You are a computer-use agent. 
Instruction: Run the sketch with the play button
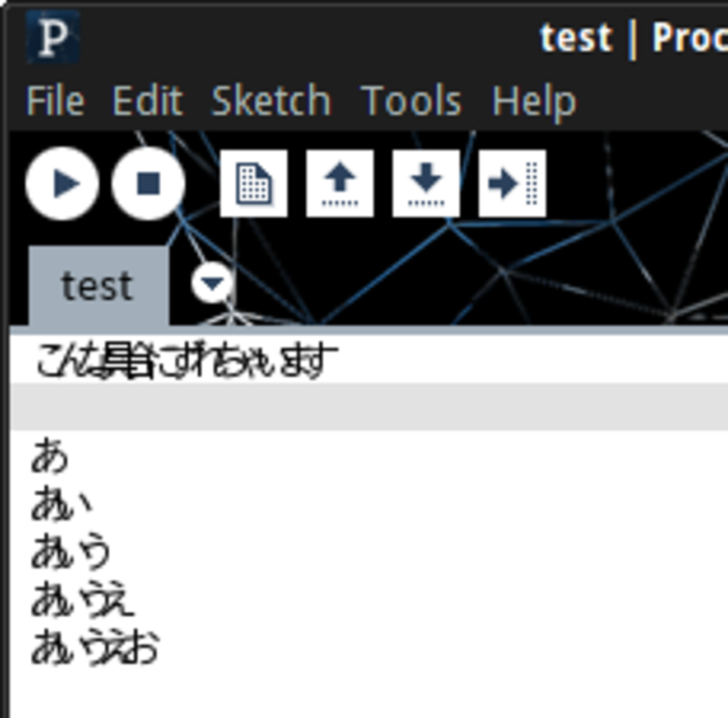tap(62, 184)
